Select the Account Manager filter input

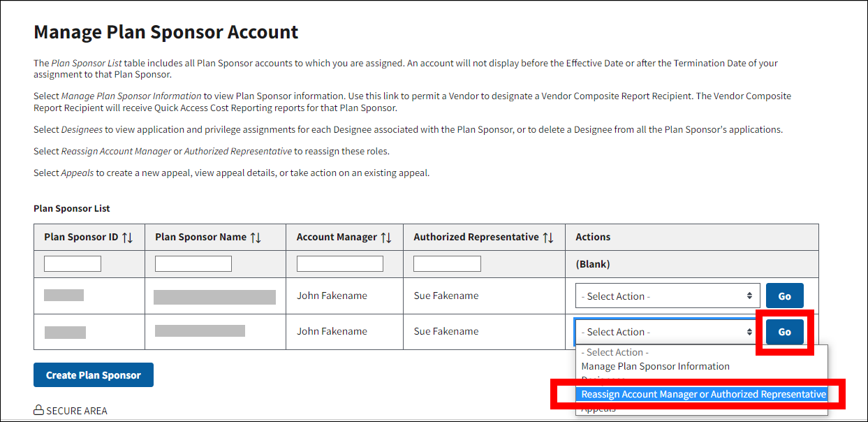pos(339,264)
